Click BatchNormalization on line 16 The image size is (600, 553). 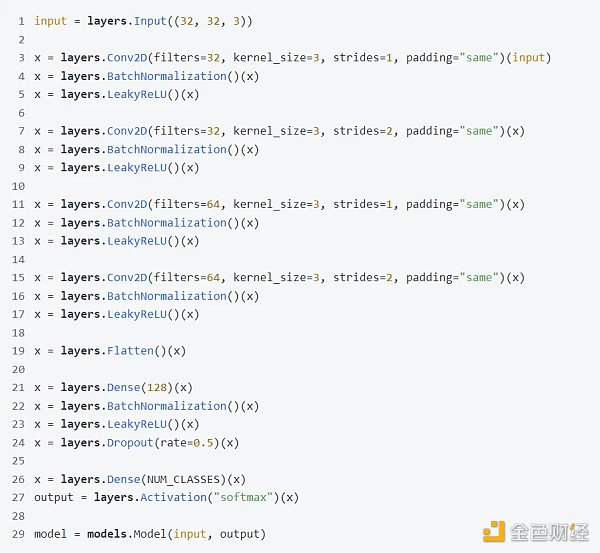166,296
